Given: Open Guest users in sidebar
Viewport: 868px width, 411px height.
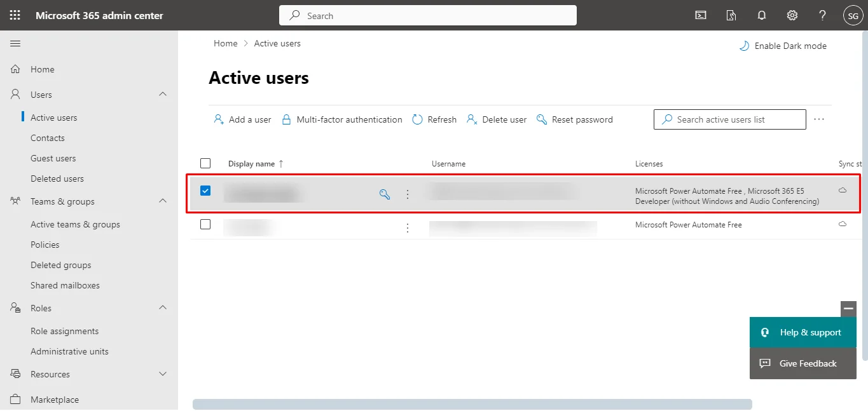Looking at the screenshot, I should click(53, 158).
